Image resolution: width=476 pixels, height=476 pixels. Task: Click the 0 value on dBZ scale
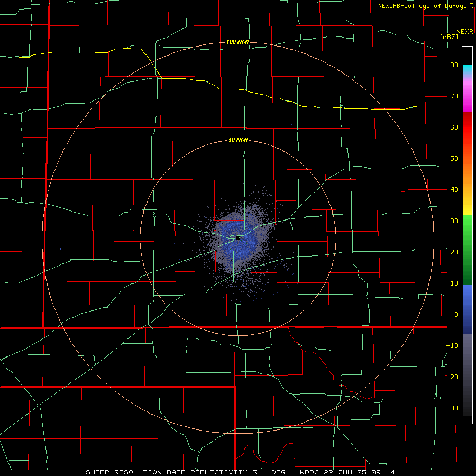coord(456,315)
